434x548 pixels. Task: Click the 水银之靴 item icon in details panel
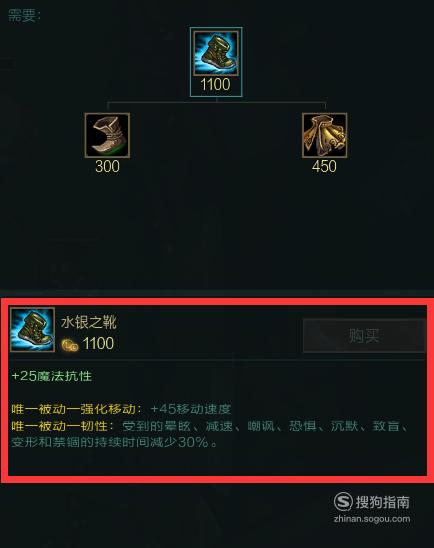[32, 330]
